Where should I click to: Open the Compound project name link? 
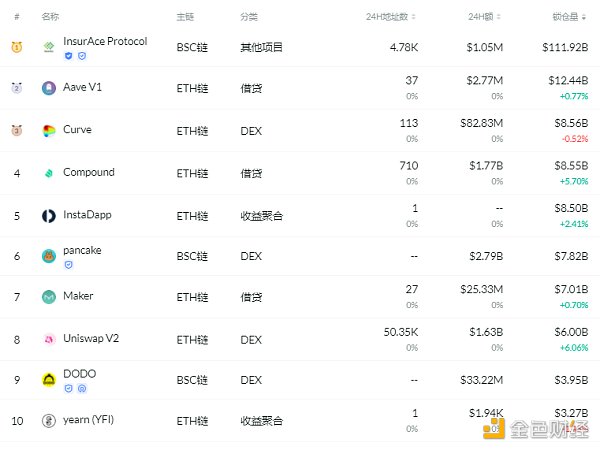click(89, 172)
